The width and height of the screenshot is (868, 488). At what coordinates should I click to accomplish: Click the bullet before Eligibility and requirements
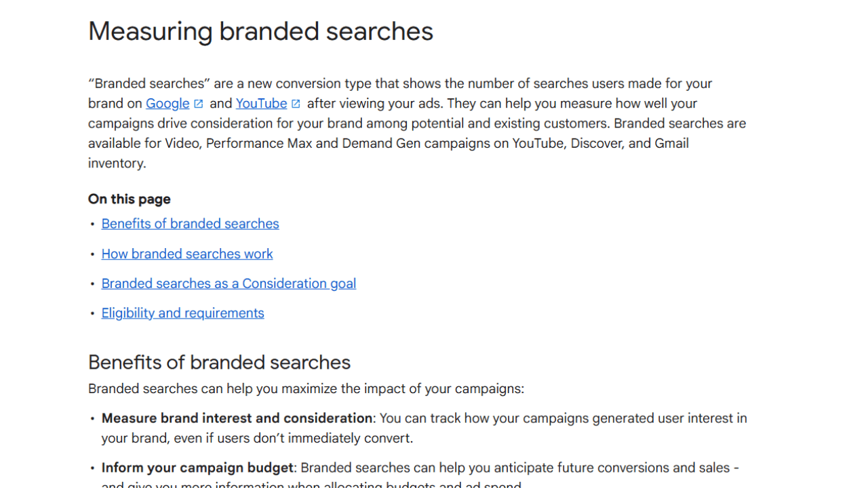click(x=93, y=314)
